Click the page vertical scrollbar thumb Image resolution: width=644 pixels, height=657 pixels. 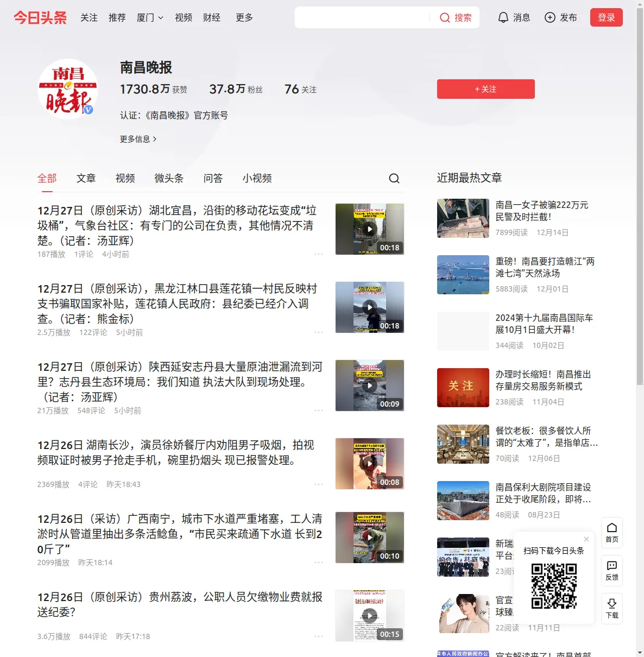640,195
